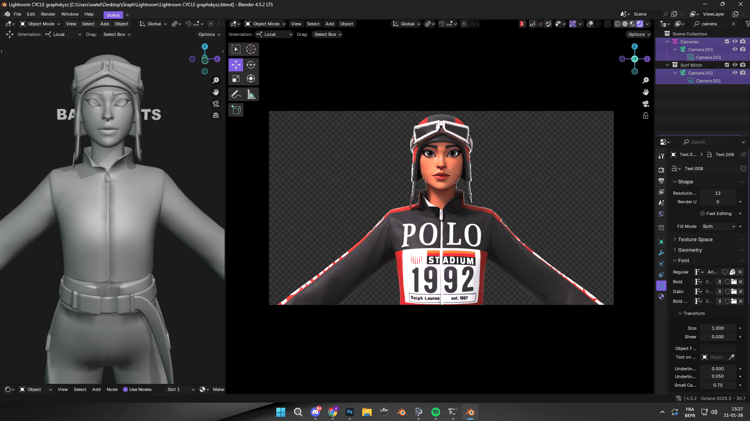Open the Scene properties tab

tap(661, 203)
